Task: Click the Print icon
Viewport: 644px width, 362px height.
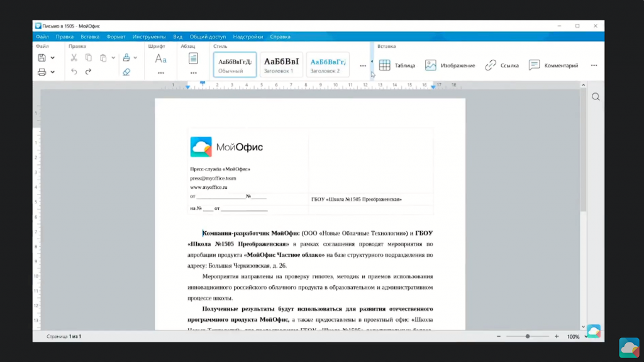Action: [x=42, y=72]
